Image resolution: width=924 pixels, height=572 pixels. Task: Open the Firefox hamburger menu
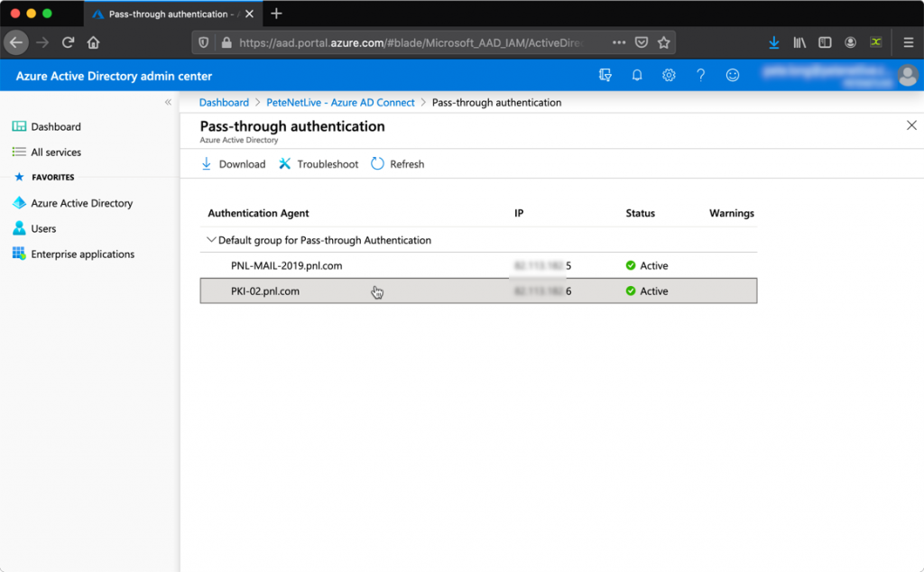906,42
